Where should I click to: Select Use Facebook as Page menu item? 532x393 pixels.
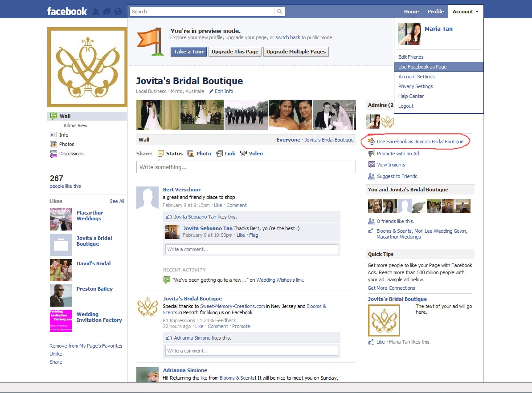tap(439, 67)
